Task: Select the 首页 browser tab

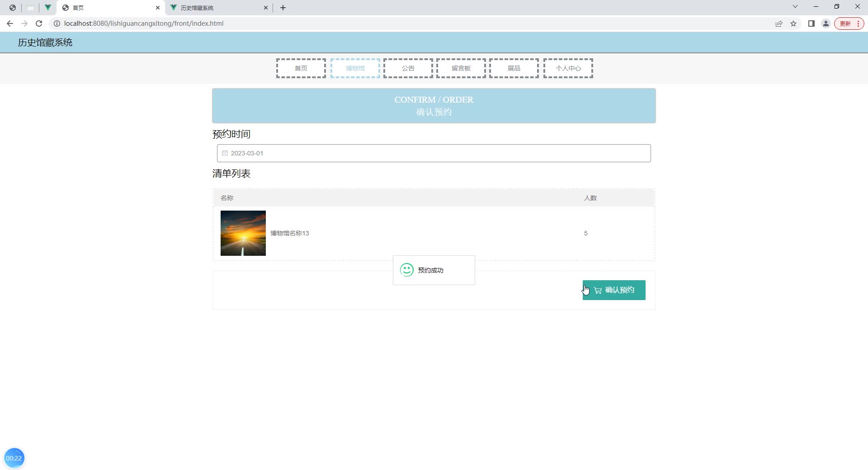Action: [x=111, y=8]
